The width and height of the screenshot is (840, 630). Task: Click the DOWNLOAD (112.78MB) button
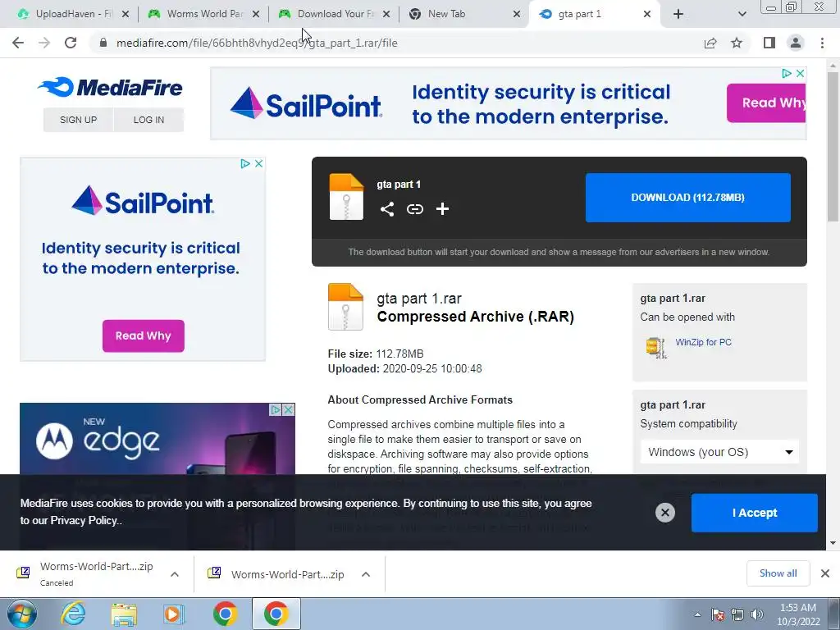pyautogui.click(x=688, y=197)
